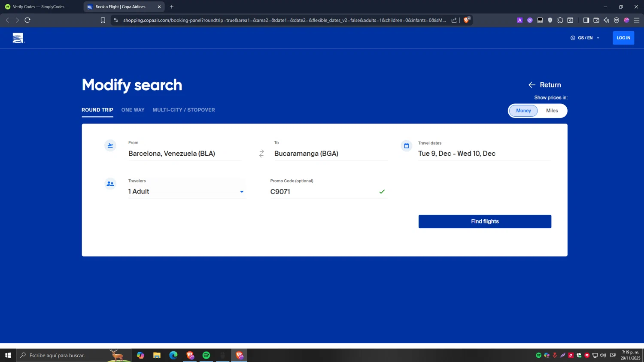Screen dimensions: 644x362
Task: Click the browser address bar URL
Action: [x=284, y=20]
